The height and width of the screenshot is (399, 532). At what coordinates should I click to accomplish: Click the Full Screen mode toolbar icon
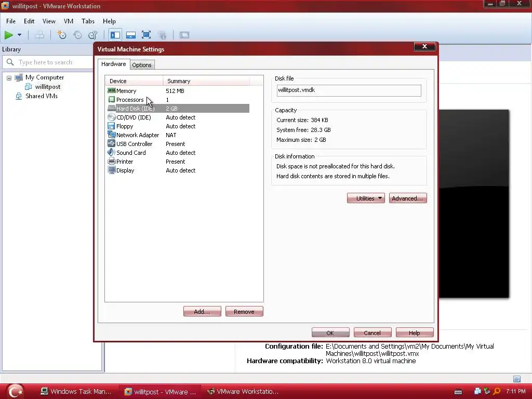(146, 35)
